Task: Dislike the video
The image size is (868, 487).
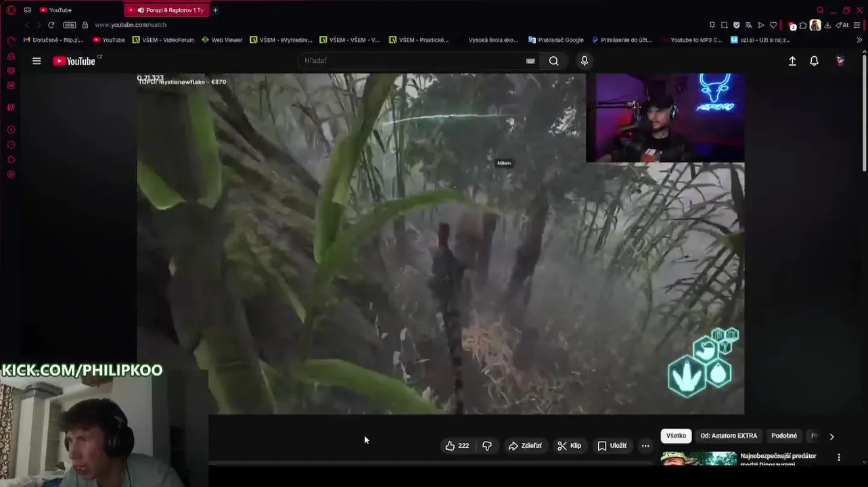Action: pyautogui.click(x=487, y=446)
